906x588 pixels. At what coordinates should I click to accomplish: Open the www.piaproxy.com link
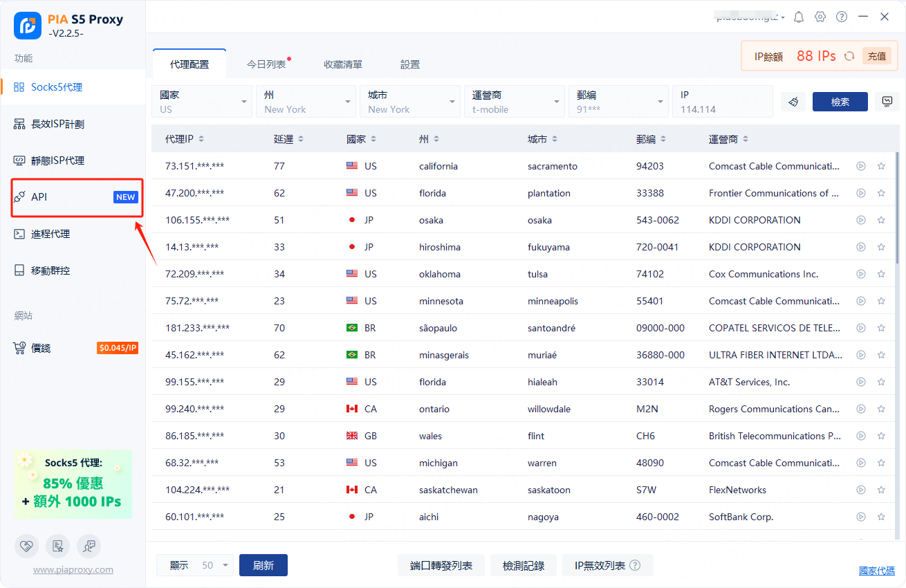pos(73,570)
